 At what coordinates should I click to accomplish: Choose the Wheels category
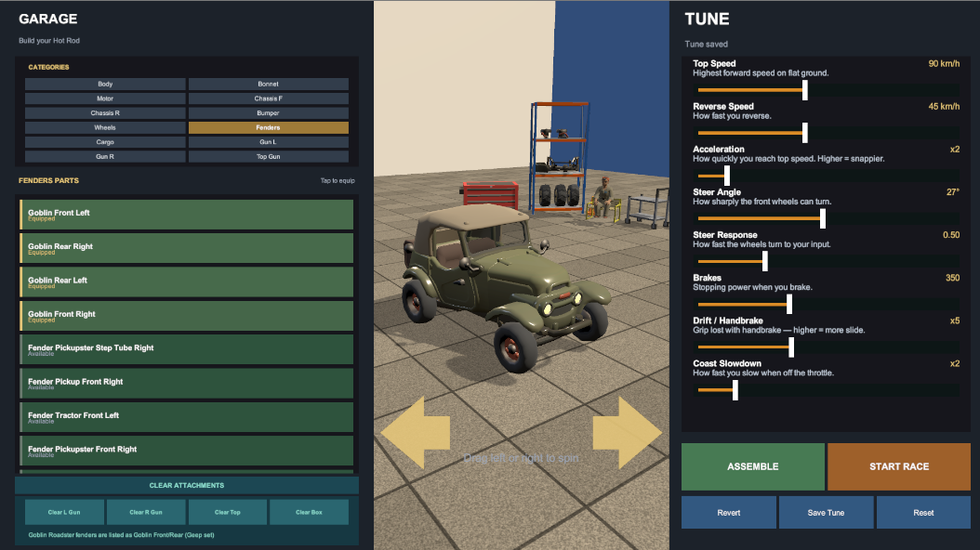[105, 127]
